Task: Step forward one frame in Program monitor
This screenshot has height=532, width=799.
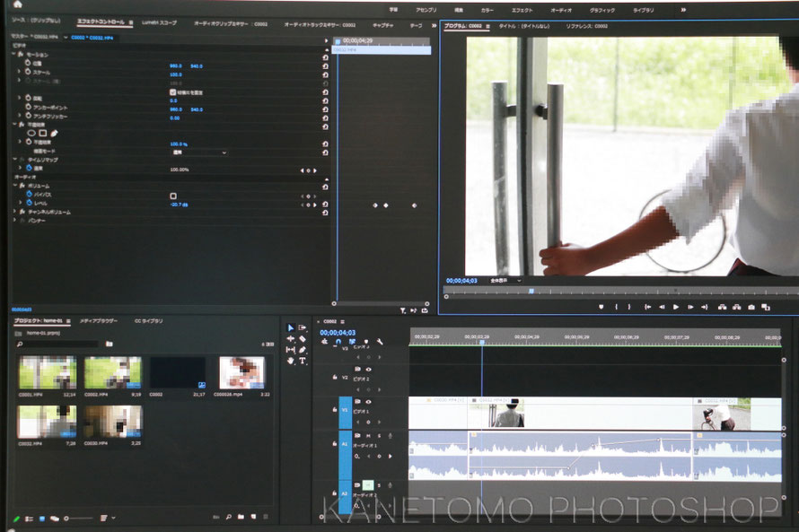Action: pyautogui.click(x=690, y=307)
